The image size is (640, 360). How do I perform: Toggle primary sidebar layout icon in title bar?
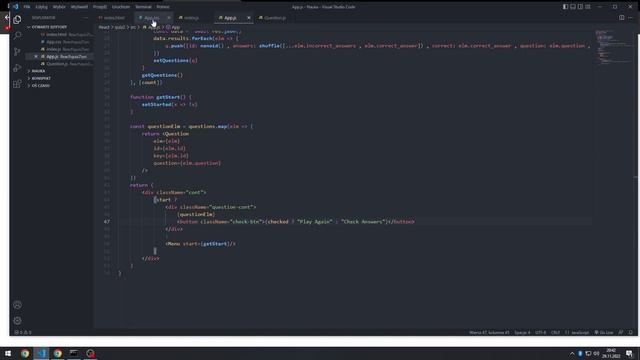[x=565, y=7]
